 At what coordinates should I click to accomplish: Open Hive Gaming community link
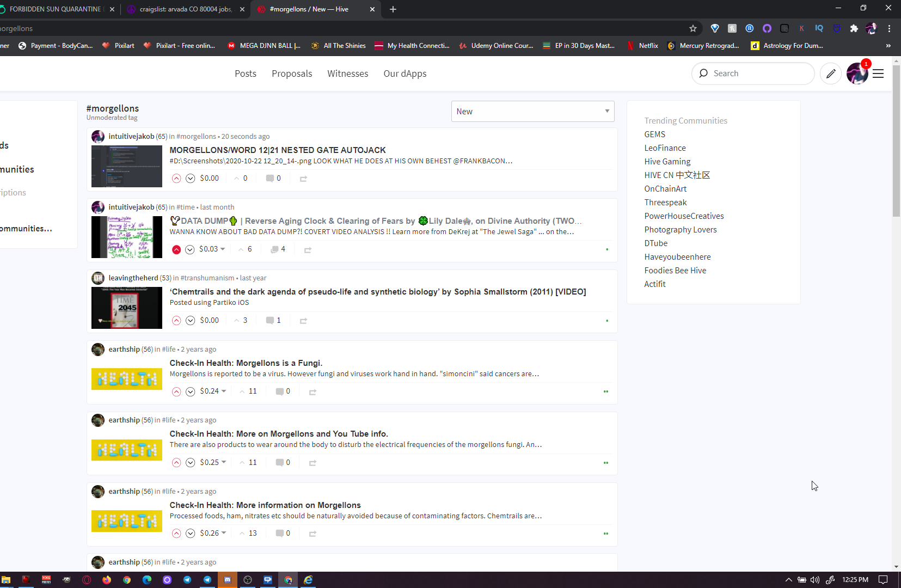pyautogui.click(x=667, y=162)
